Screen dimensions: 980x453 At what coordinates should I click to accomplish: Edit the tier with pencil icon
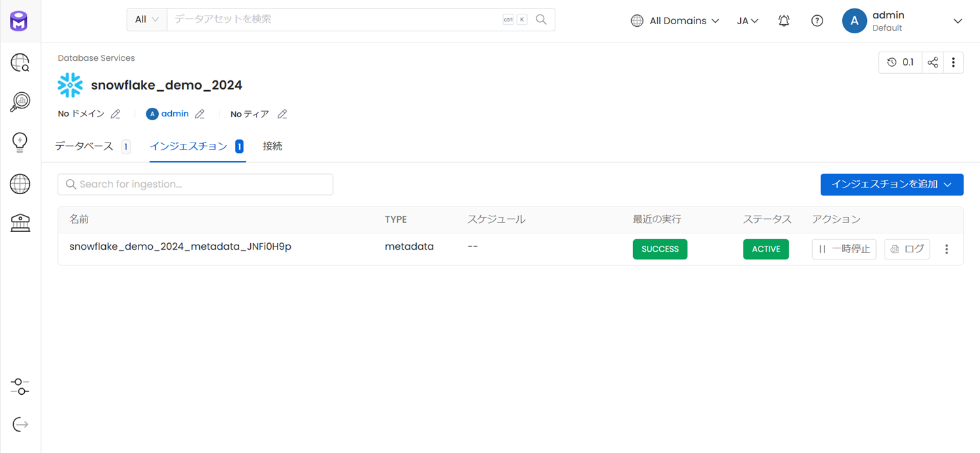(x=282, y=114)
